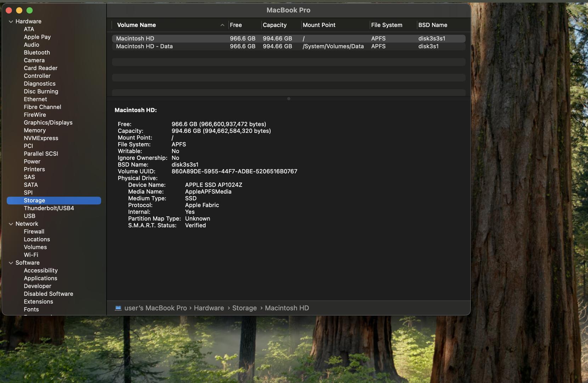Screen dimensions: 588x383
Task: Click APPLE SSD AP1024Z device name
Action: pyautogui.click(x=214, y=185)
